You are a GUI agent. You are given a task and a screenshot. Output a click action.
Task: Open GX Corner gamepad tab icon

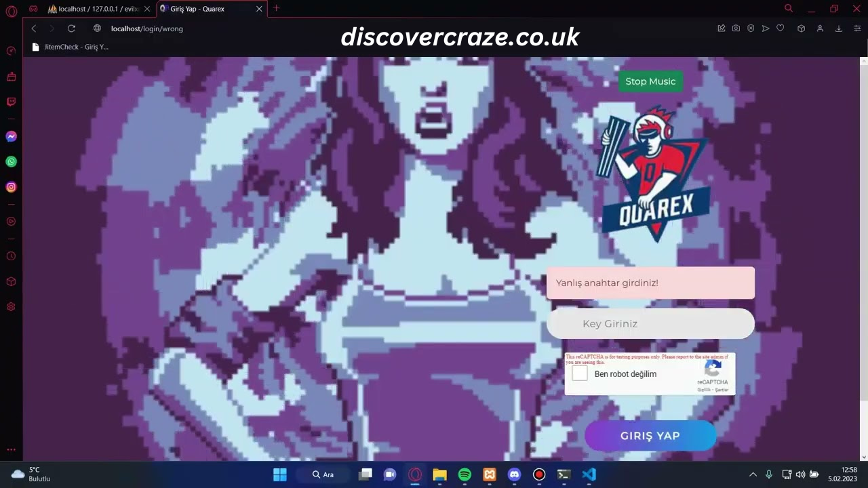coord(33,9)
